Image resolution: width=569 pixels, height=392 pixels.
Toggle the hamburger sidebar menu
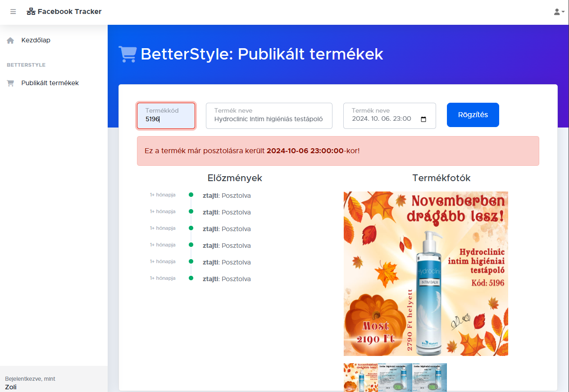pos(13,12)
